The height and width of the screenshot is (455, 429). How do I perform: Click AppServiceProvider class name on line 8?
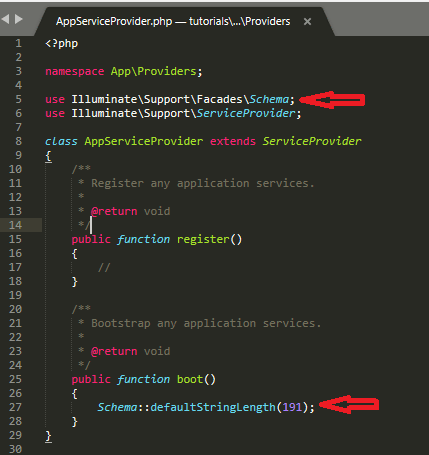[x=144, y=141]
